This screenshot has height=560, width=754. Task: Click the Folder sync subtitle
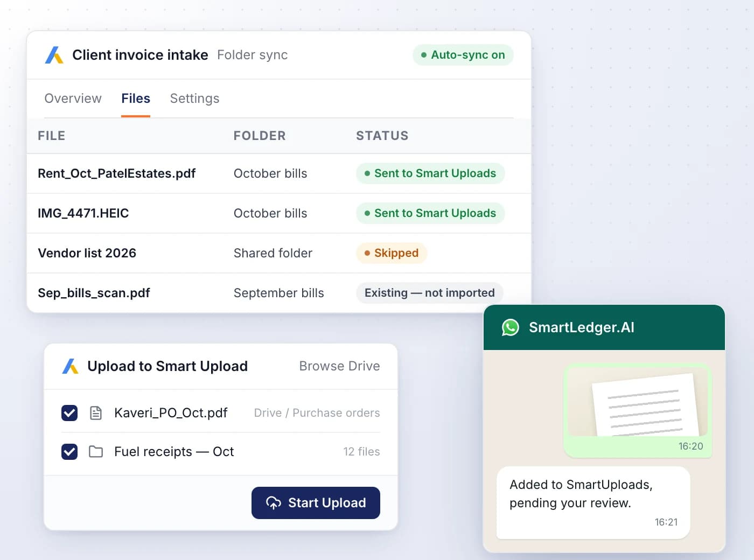[x=253, y=55]
